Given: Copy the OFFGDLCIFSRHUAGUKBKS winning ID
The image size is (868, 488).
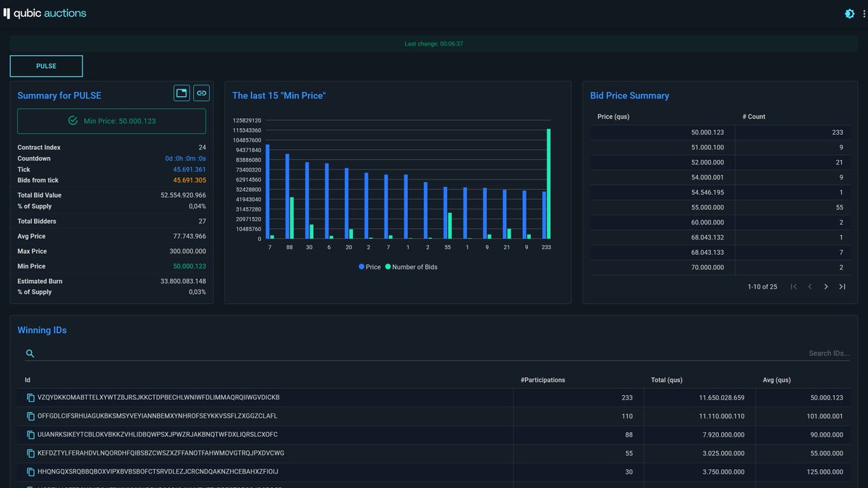Looking at the screenshot, I should [30, 416].
